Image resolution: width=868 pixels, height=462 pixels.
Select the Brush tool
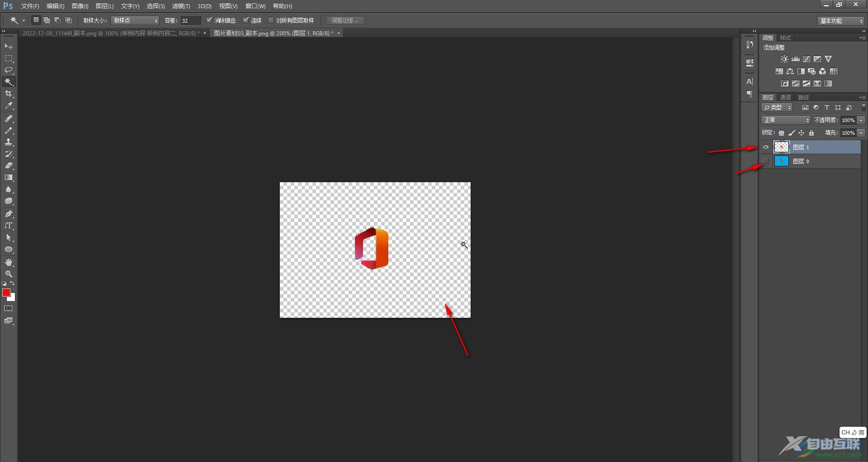pos(9,130)
